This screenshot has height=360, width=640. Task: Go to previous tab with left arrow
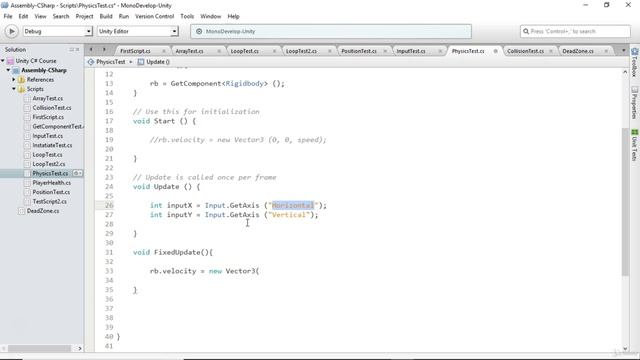click(91, 49)
